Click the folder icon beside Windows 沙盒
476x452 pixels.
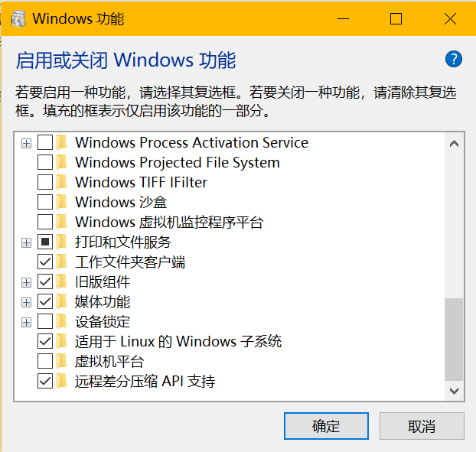coord(63,203)
